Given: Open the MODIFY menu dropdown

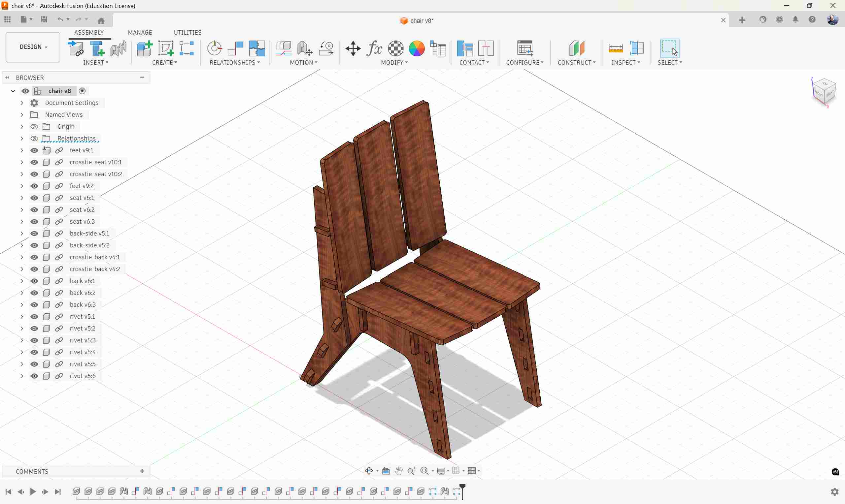Looking at the screenshot, I should [x=394, y=62].
